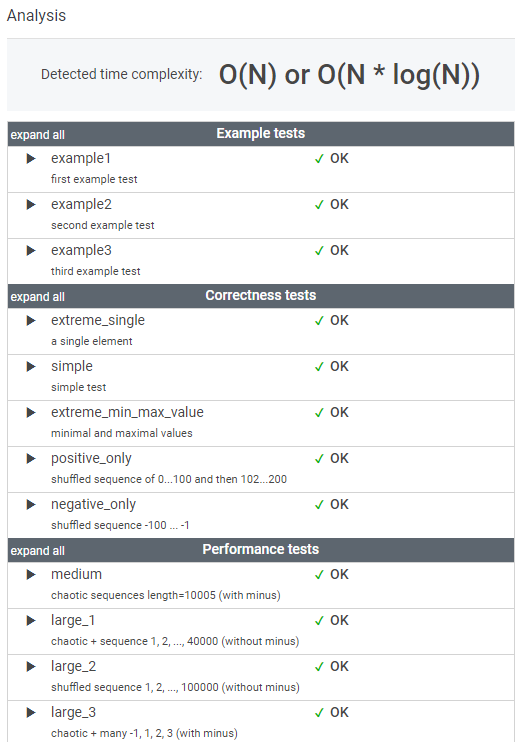This screenshot has width=523, height=742.
Task: Select the extreme_min_max_value test name
Action: [x=127, y=412]
